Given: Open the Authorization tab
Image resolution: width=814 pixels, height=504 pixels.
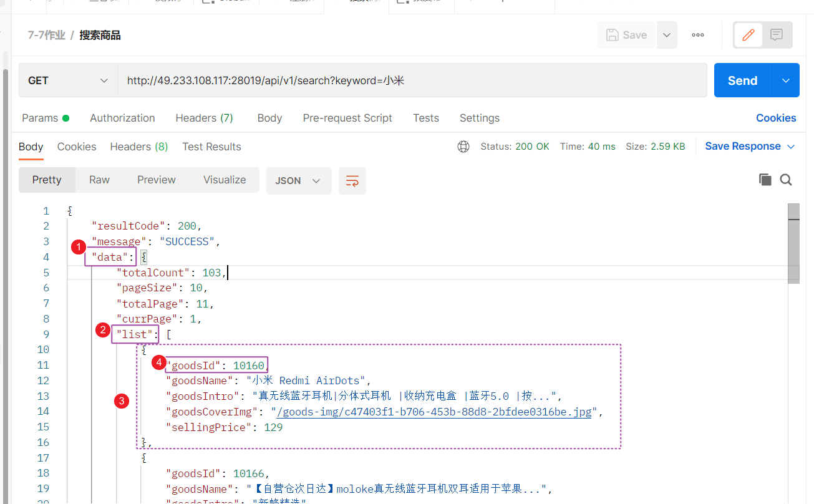Looking at the screenshot, I should [122, 118].
